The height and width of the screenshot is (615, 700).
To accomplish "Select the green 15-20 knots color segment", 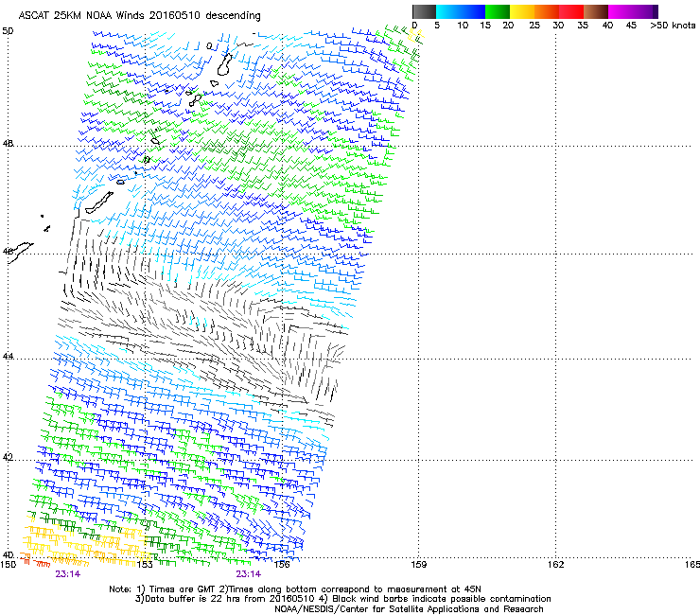I will [498, 11].
